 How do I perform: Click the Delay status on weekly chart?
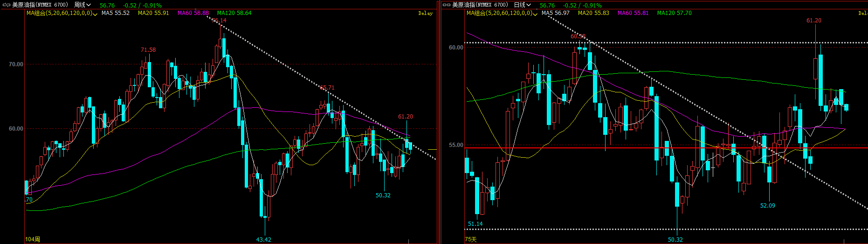425,13
